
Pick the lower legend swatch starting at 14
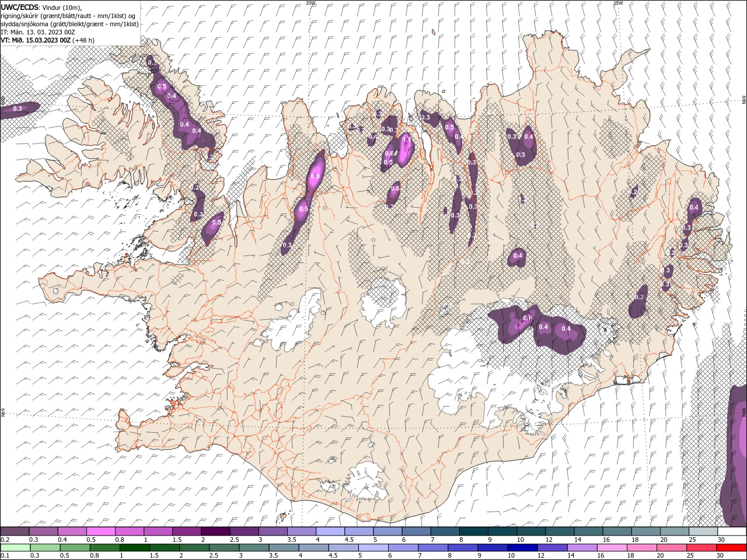583,548
